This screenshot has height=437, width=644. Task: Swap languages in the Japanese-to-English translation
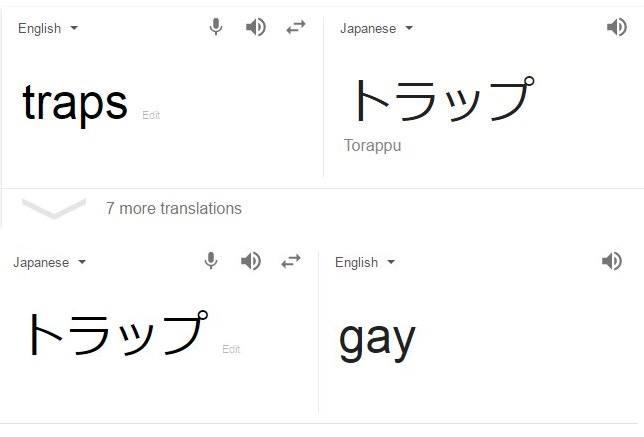291,261
